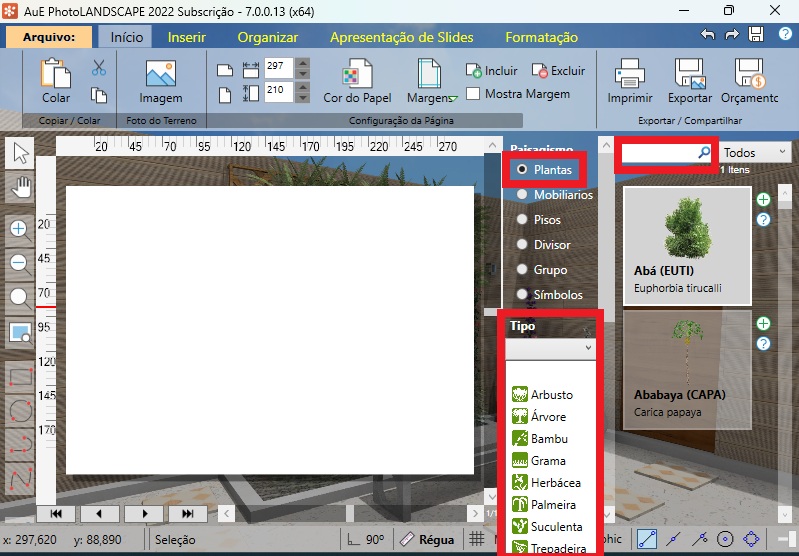Open the Arquivo menu
Viewport: 799px width, 556px height.
(49, 37)
